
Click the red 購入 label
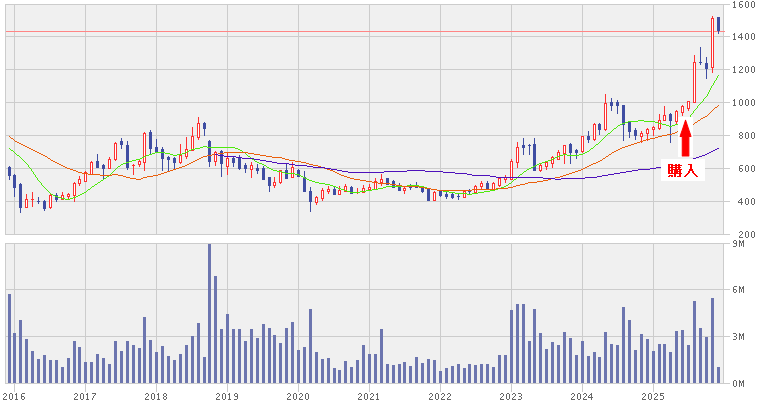tap(686, 171)
